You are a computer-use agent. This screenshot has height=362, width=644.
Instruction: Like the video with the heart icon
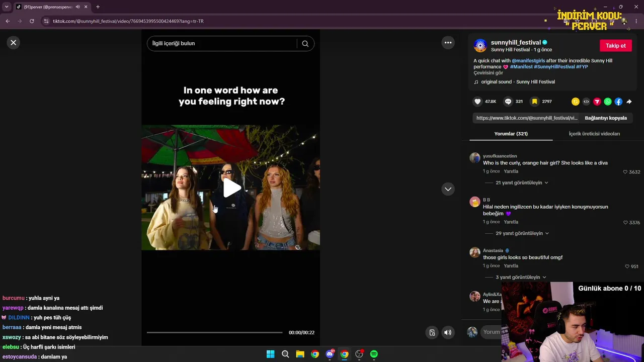click(x=477, y=102)
